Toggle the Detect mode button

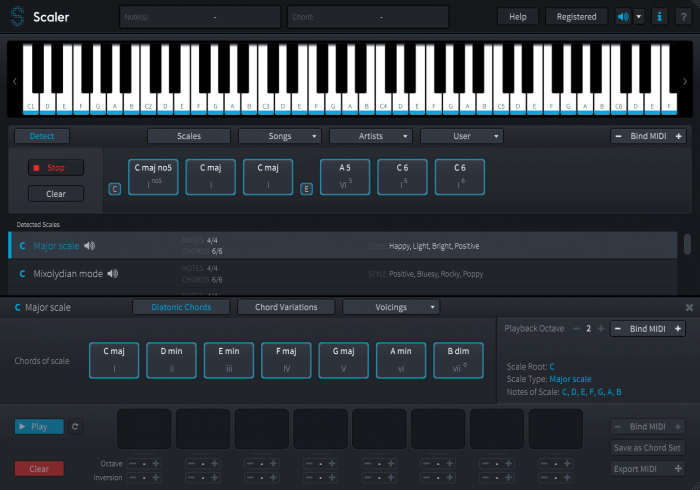tap(42, 136)
